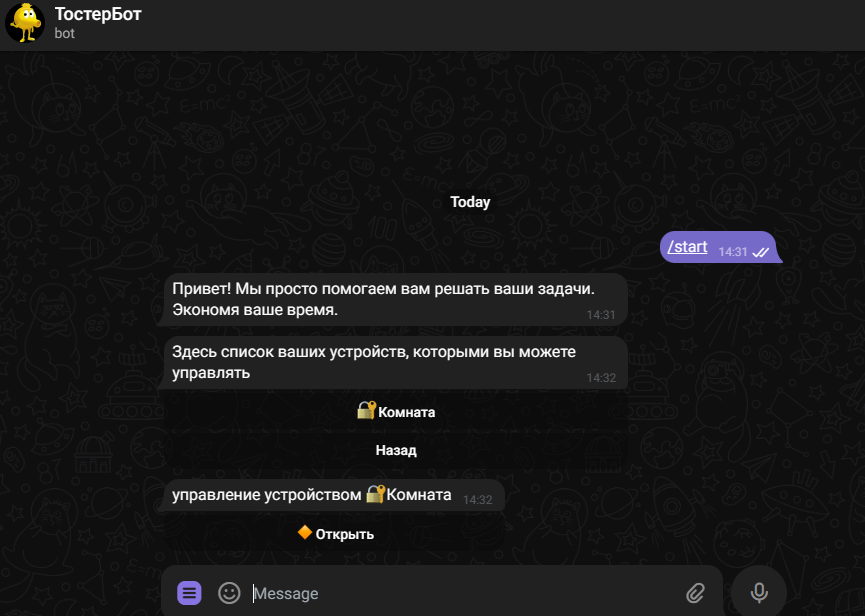Open the emoji picker smiley icon
Screen dimensions: 865x616
point(229,593)
